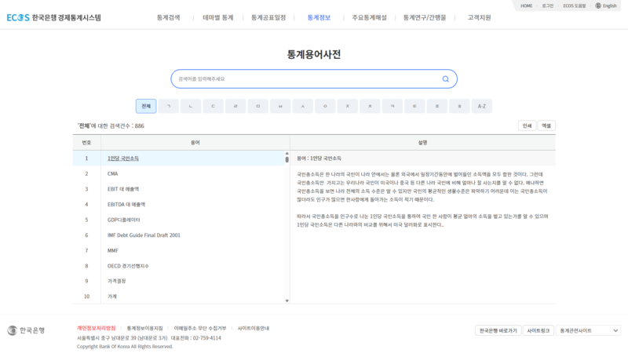The image size is (628, 364).
Task: Click the Bank of Korea footer logo
Action: pos(26,330)
